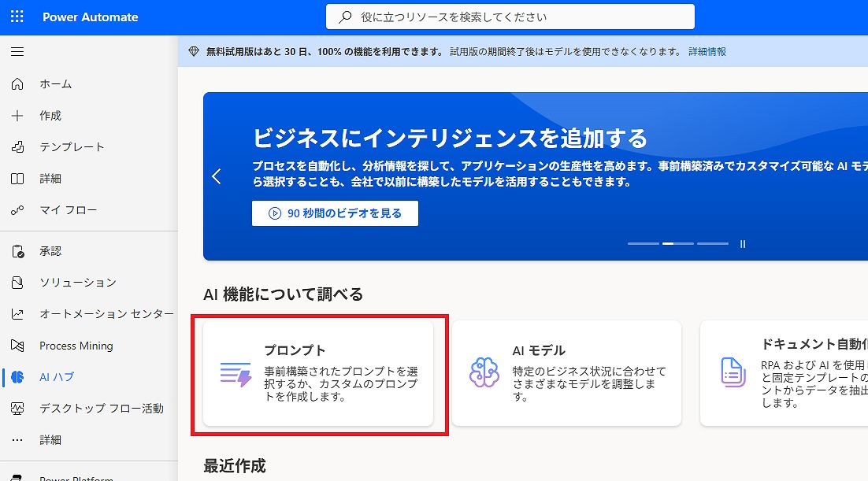Image resolution: width=868 pixels, height=481 pixels.
Task: Click the 作成 plus icon
Action: (x=17, y=116)
